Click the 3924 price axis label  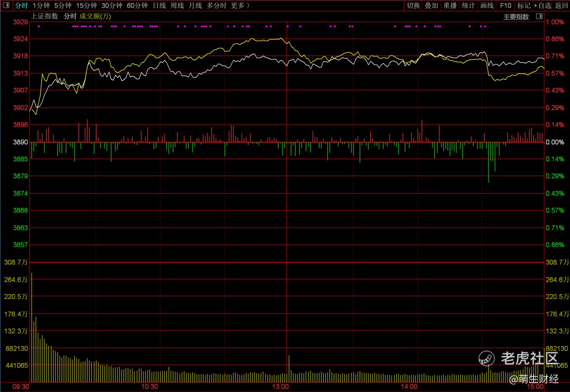click(x=20, y=39)
